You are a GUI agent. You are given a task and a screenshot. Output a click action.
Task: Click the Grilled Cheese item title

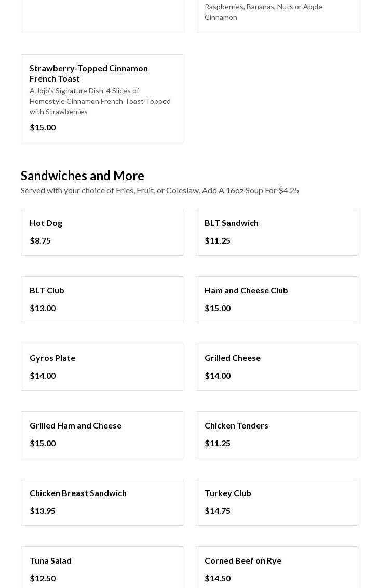point(233,358)
